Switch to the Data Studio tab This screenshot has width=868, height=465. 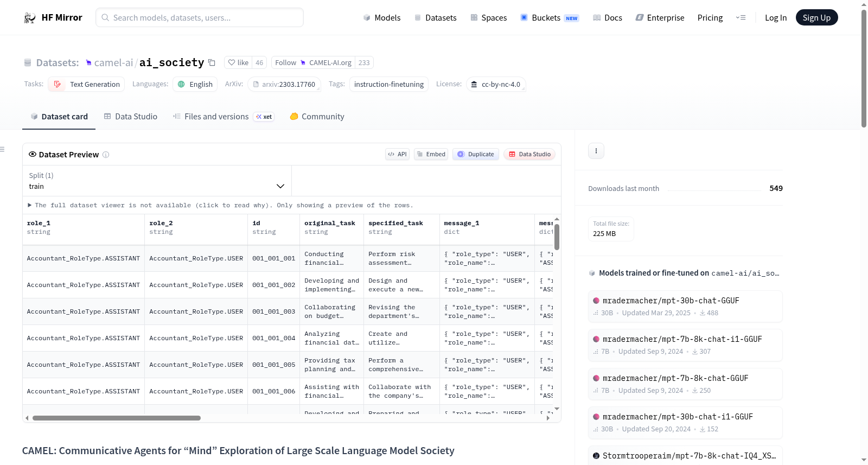tap(131, 117)
